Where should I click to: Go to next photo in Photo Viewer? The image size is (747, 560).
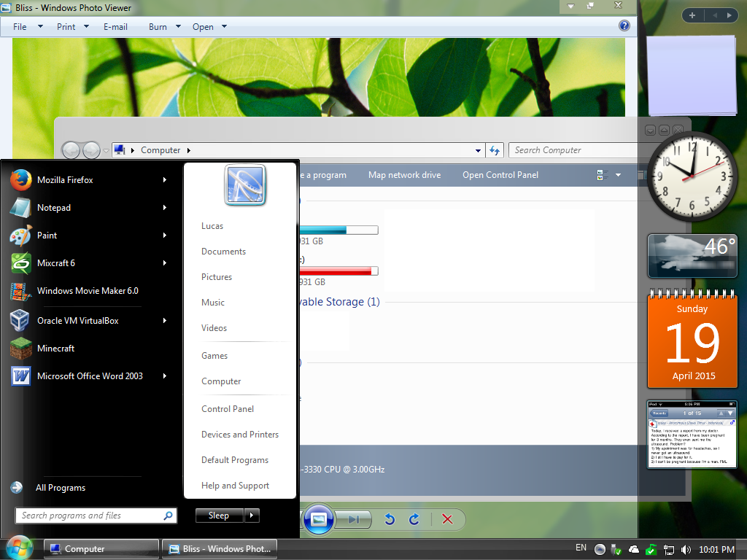coord(354,519)
